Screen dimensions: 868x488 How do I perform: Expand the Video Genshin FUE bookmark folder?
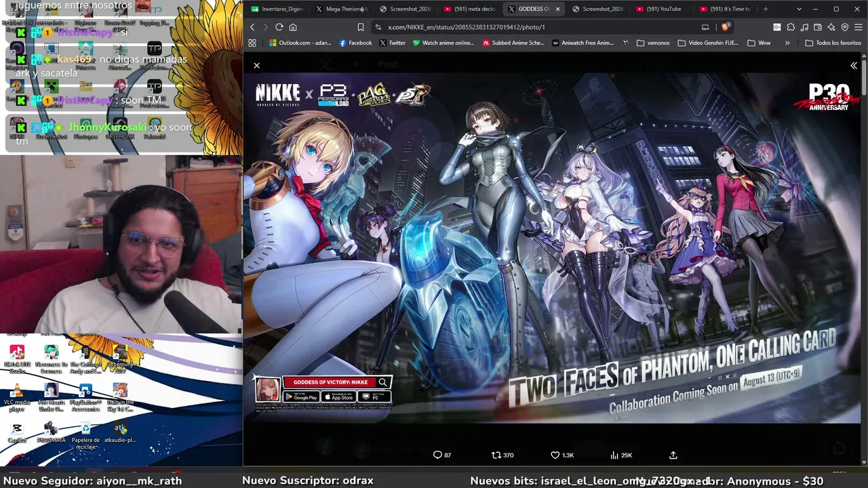[708, 43]
